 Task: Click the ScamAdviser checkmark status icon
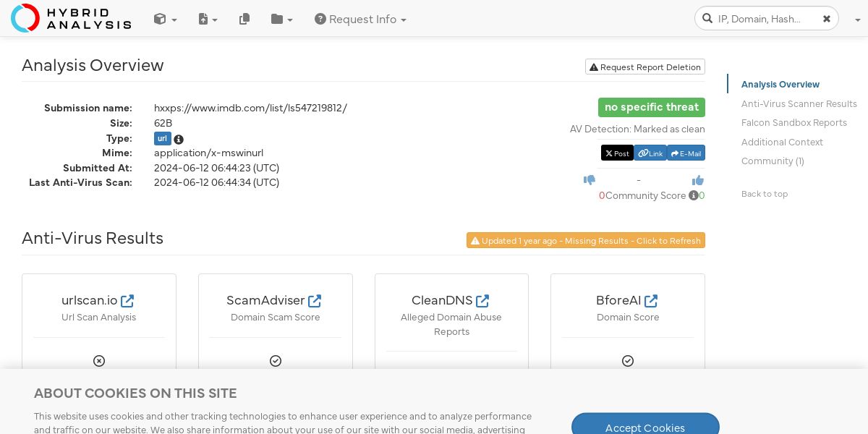point(276,361)
